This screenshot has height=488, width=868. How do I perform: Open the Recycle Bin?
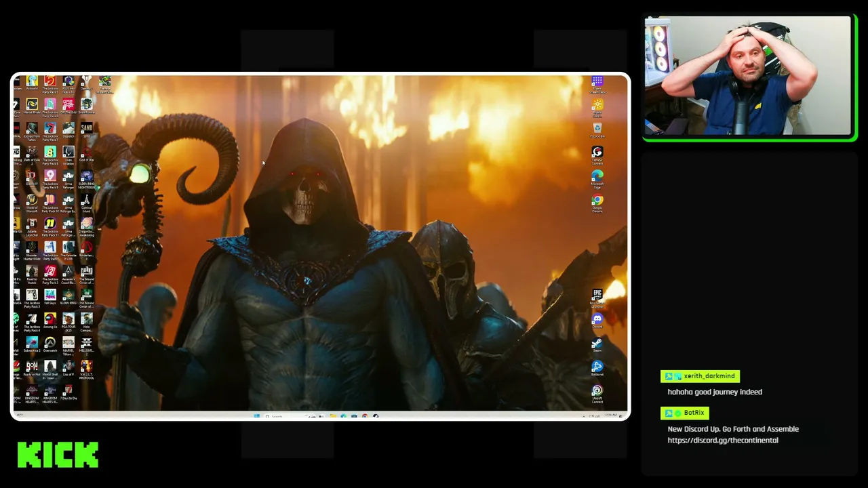(597, 130)
